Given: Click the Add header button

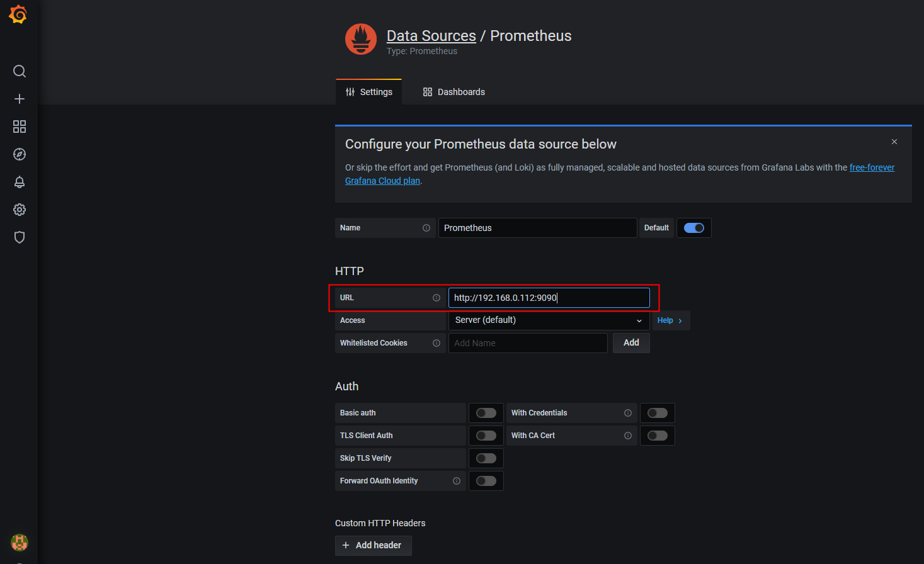Looking at the screenshot, I should coord(373,545).
